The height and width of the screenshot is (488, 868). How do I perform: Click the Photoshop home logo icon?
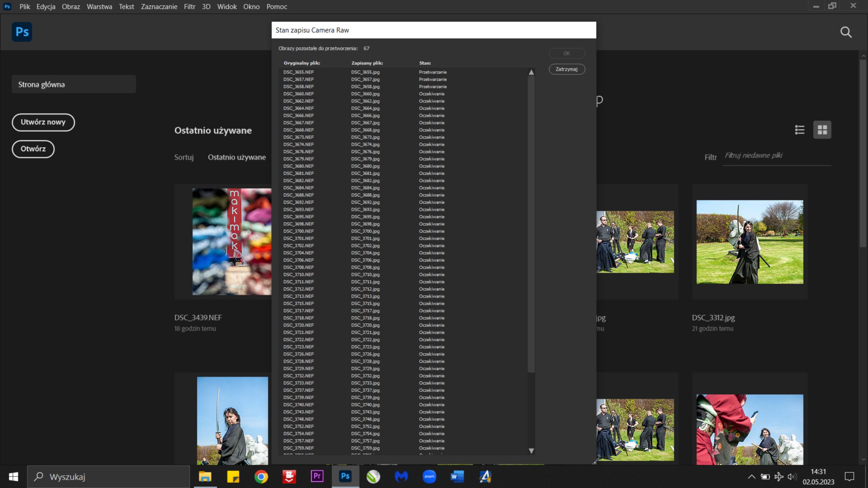22,32
